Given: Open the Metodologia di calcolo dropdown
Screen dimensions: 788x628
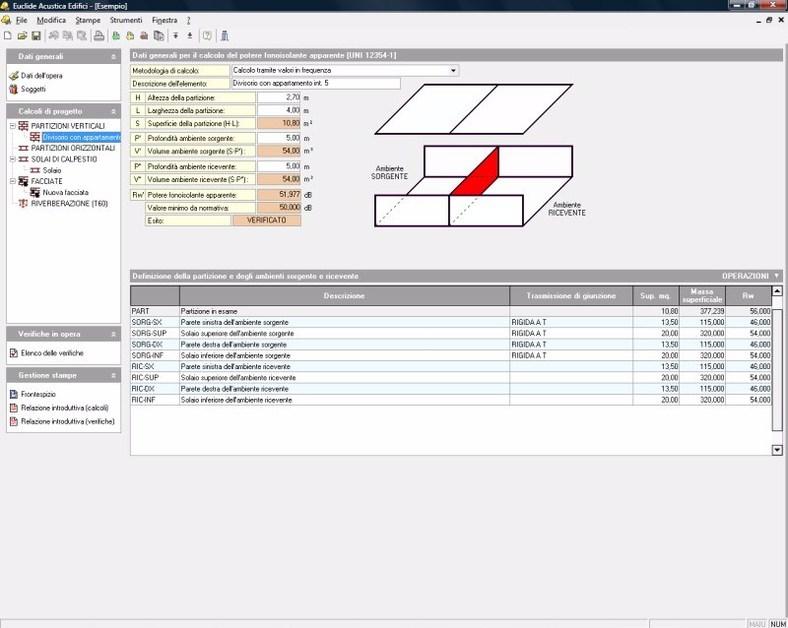Looking at the screenshot, I should pyautogui.click(x=453, y=71).
